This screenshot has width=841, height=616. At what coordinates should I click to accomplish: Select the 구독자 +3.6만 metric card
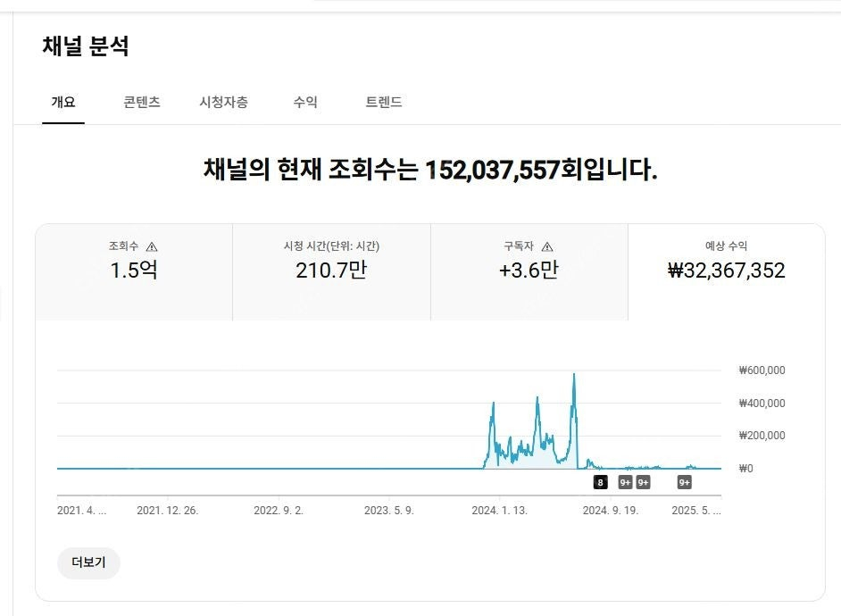pyautogui.click(x=530, y=271)
